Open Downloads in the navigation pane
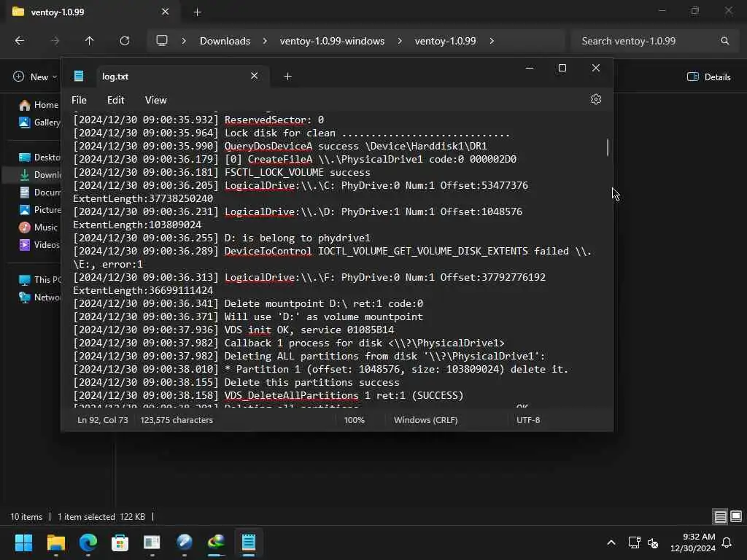Viewport: 747px width, 560px height. pyautogui.click(x=39, y=175)
